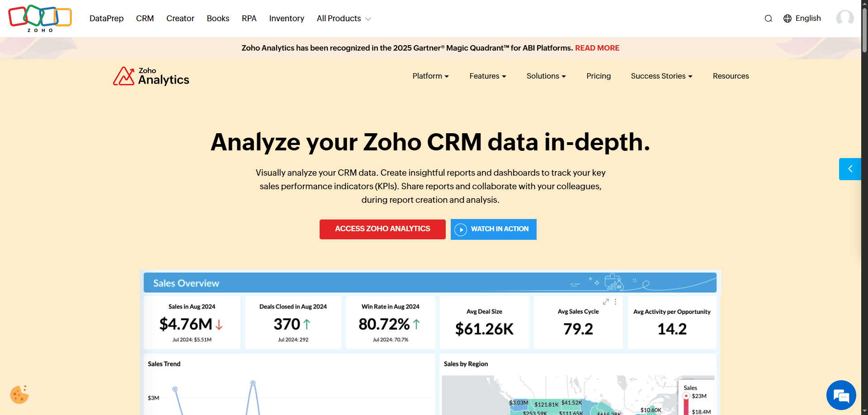The image size is (868, 415).
Task: Click READ MORE in Gartner banner
Action: coord(597,48)
